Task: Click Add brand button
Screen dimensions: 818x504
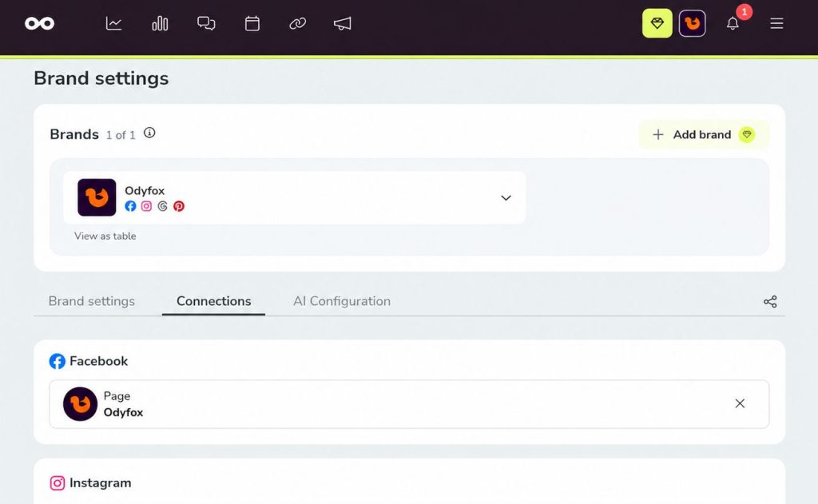Action: tap(704, 135)
